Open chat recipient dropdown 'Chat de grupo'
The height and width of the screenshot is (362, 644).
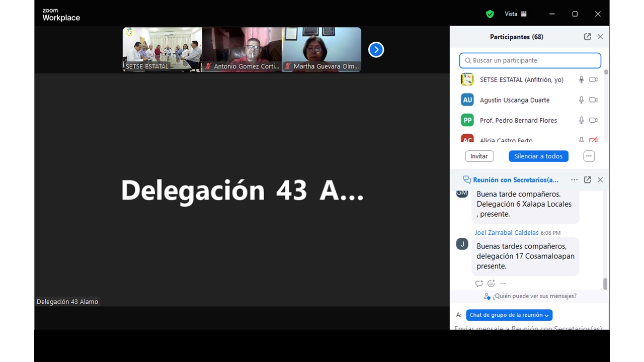[509, 315]
